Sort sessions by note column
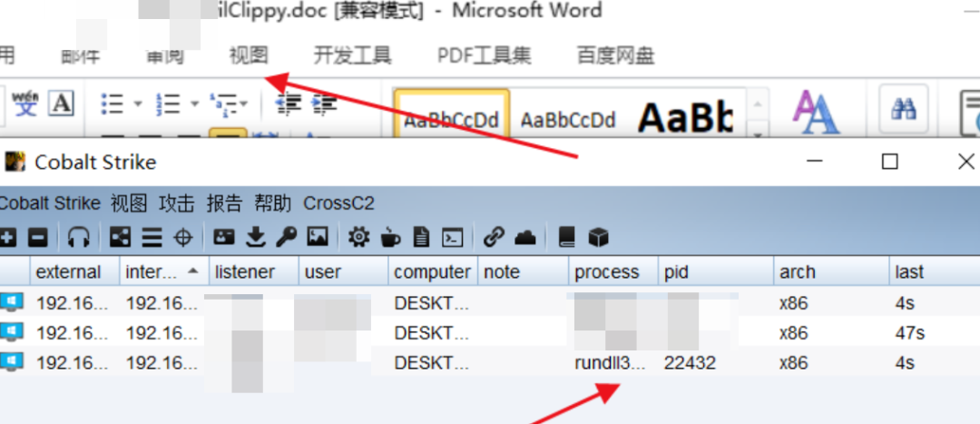This screenshot has width=980, height=424. (x=524, y=272)
